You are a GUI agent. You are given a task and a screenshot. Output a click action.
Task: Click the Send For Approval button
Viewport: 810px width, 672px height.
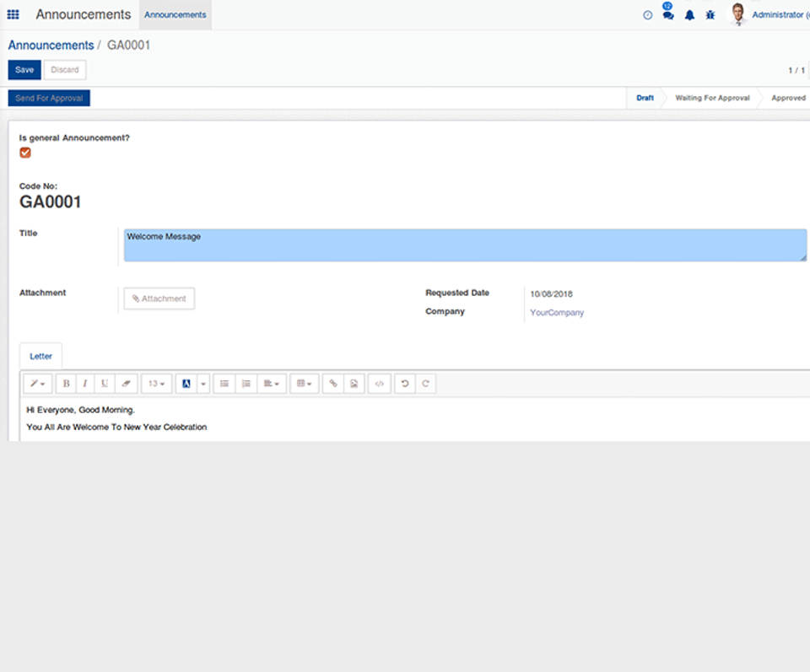[49, 98]
